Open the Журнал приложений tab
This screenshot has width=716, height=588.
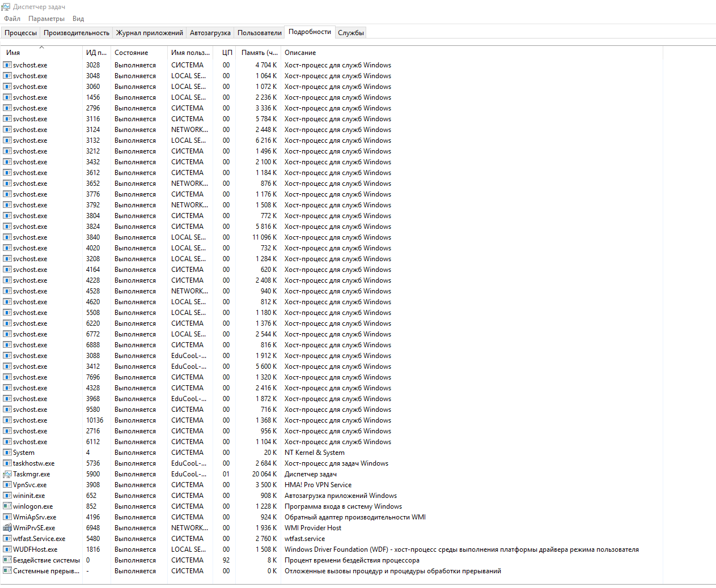click(x=150, y=33)
